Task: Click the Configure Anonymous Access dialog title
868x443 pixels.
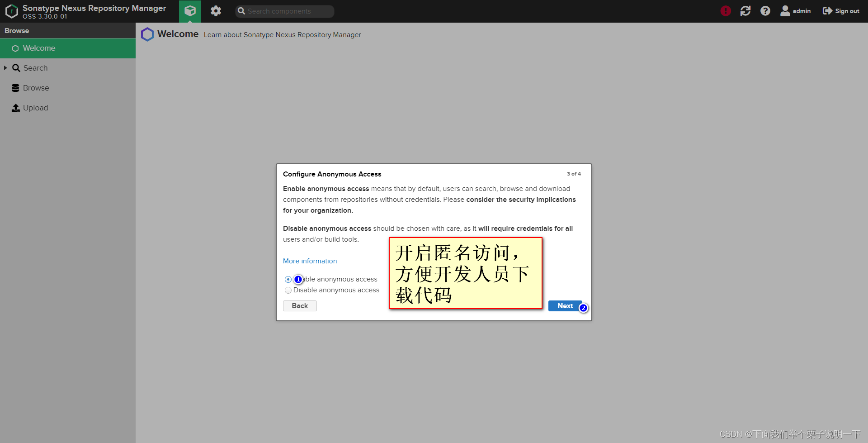Action: [332, 174]
